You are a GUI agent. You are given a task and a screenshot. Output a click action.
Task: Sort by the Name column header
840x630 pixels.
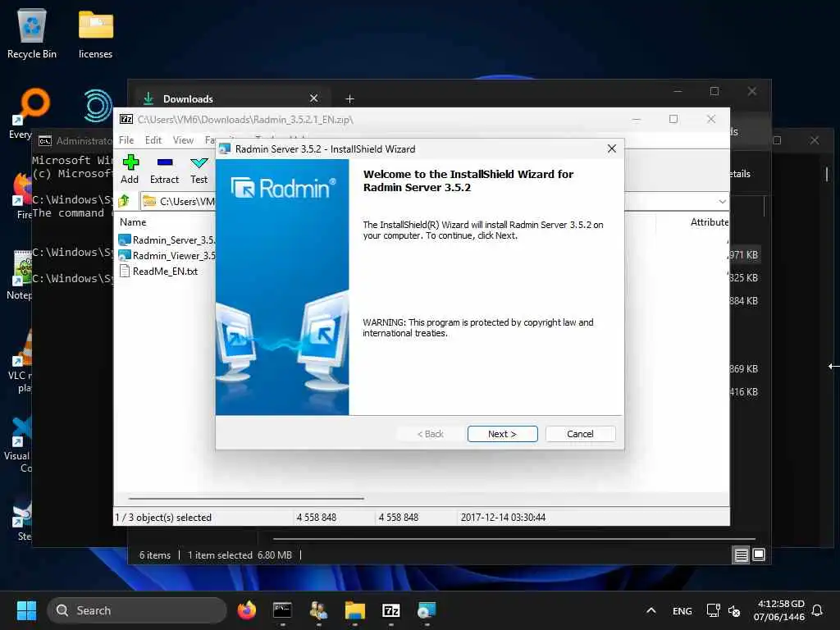[x=133, y=221]
